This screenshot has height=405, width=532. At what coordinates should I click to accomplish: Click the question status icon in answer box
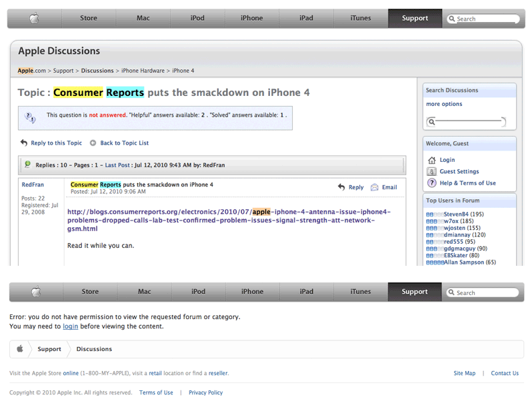30,118
